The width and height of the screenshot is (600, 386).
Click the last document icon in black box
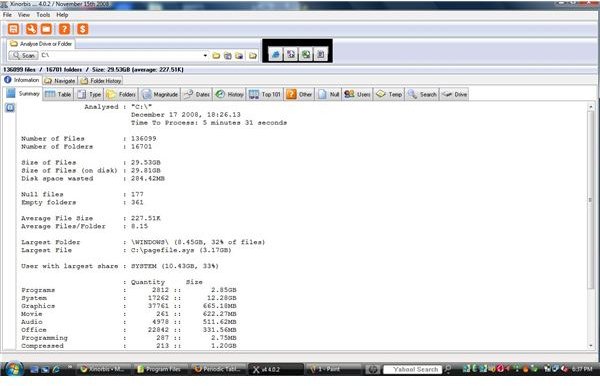(321, 54)
